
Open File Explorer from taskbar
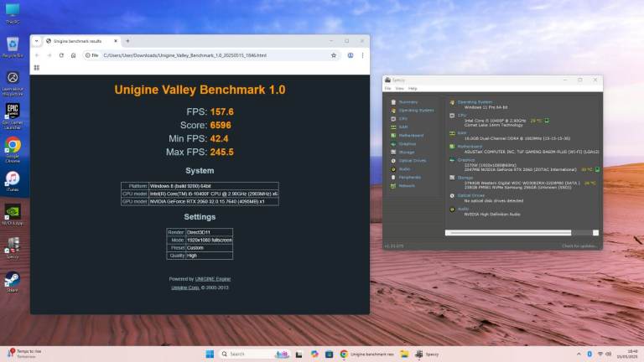404,354
